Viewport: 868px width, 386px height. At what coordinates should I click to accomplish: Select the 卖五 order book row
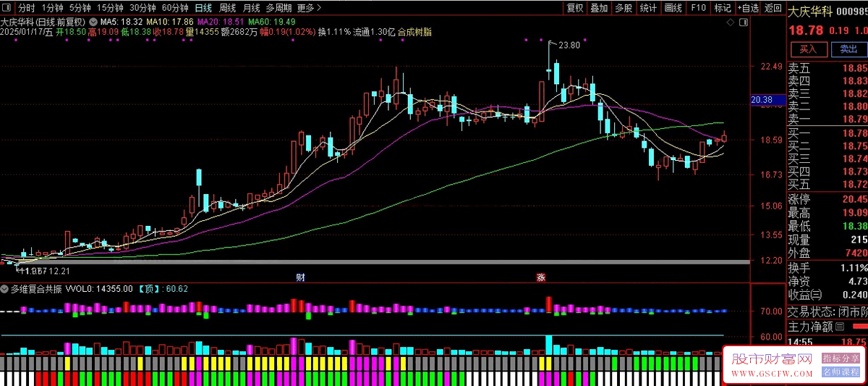(827, 68)
